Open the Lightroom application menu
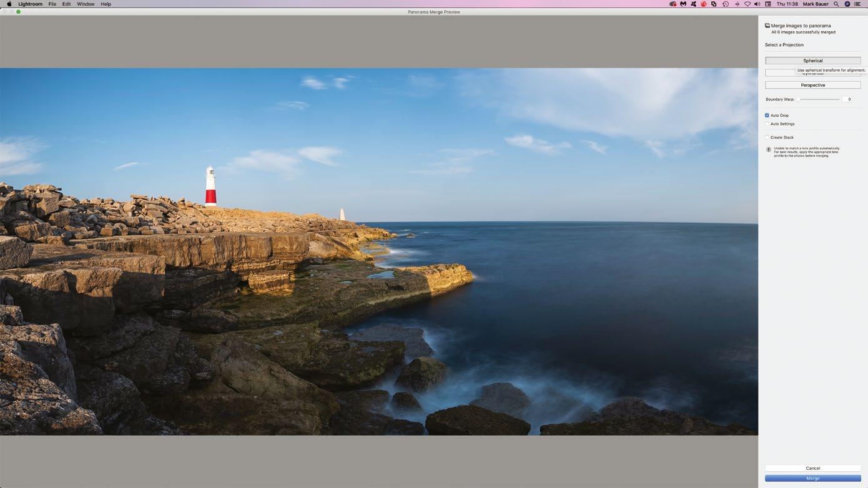This screenshot has width=868, height=488. click(x=30, y=4)
